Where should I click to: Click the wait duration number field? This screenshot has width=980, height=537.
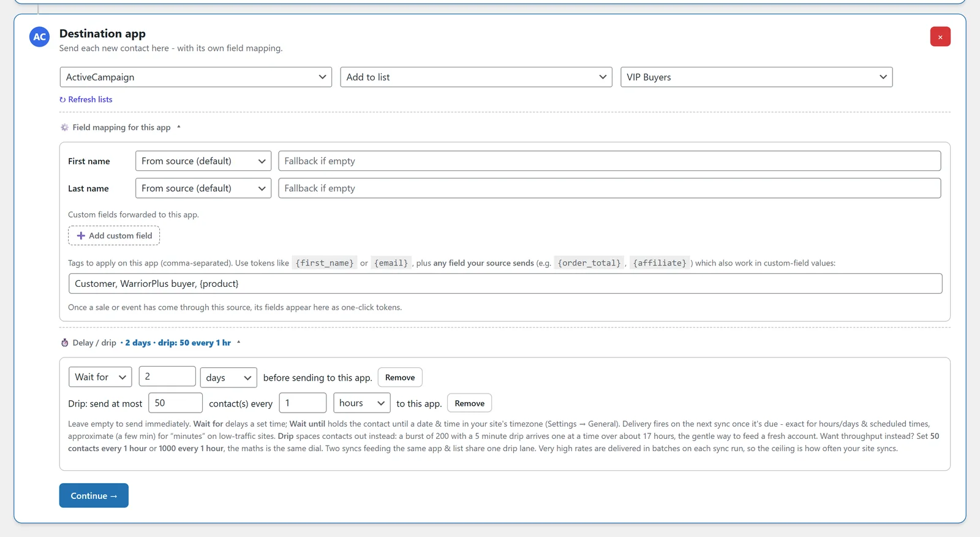click(167, 376)
